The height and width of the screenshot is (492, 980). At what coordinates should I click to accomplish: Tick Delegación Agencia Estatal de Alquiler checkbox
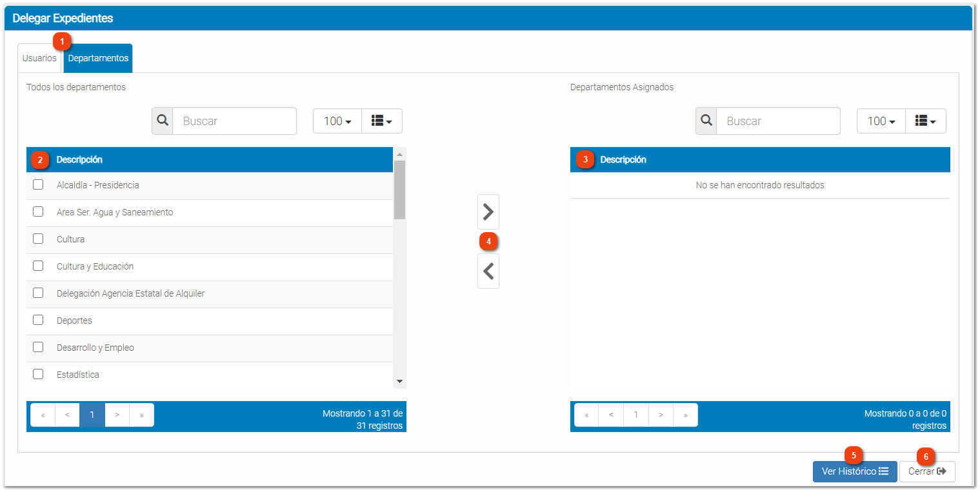click(38, 293)
